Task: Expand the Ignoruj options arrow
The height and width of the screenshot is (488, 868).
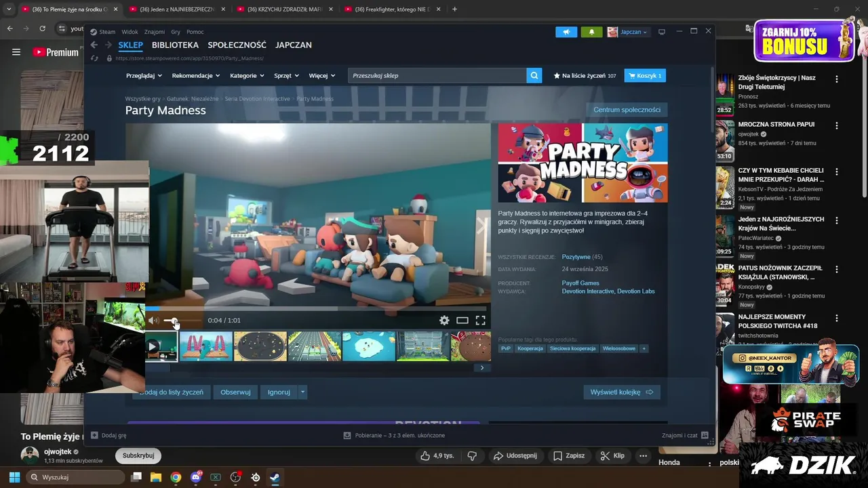Action: pyautogui.click(x=302, y=392)
